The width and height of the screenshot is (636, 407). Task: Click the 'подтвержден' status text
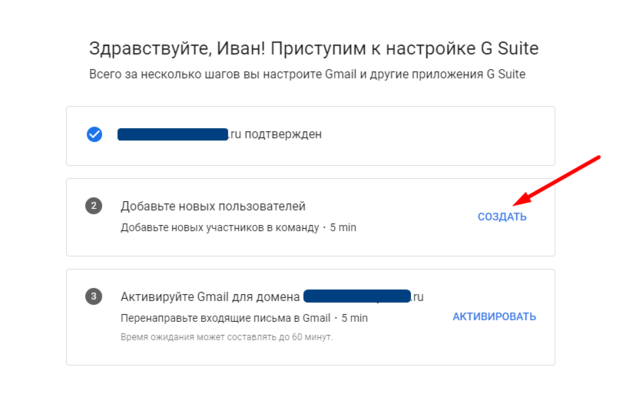coord(283,134)
